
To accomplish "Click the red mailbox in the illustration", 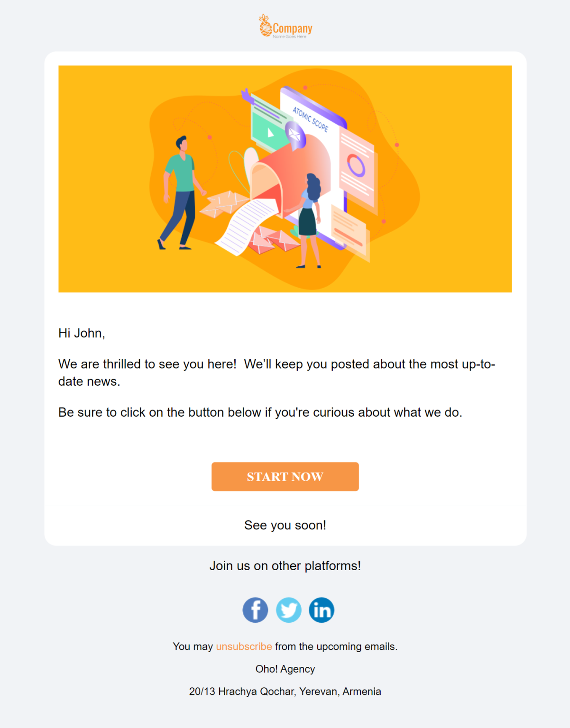I will (x=289, y=171).
